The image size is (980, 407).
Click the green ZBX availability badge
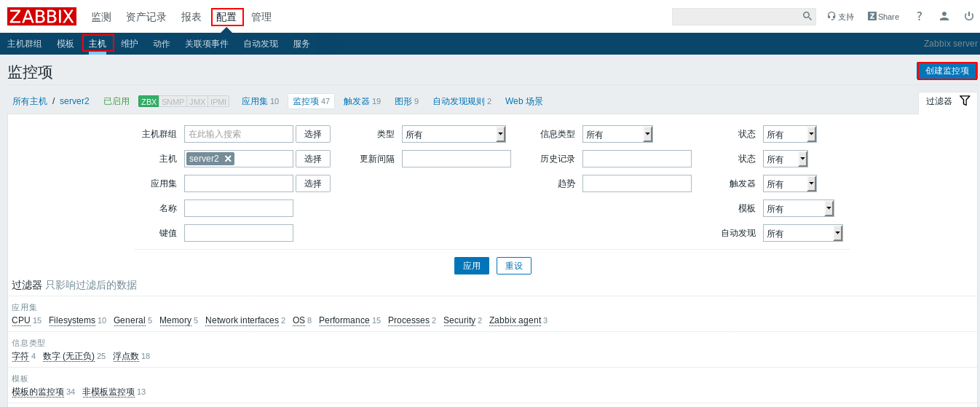tap(149, 102)
